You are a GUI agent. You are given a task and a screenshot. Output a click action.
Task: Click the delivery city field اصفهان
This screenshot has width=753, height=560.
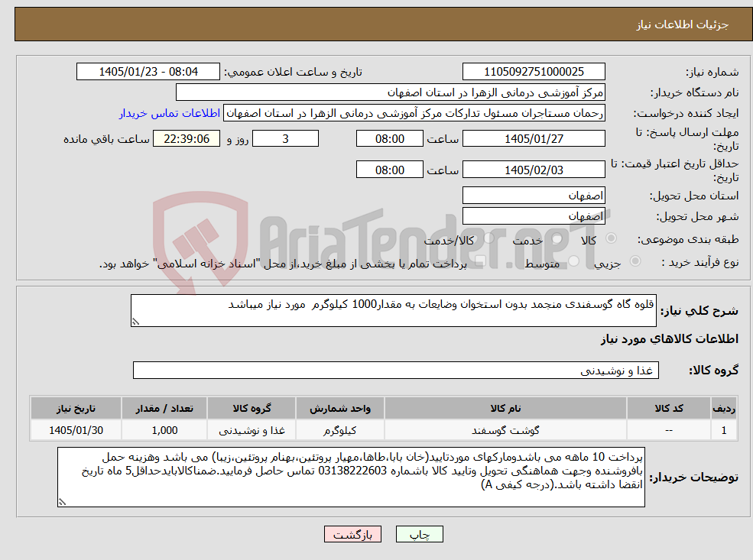click(x=534, y=216)
